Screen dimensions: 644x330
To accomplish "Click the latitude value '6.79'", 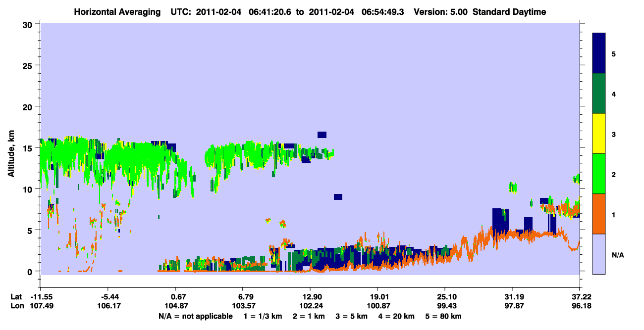I will (x=245, y=297).
